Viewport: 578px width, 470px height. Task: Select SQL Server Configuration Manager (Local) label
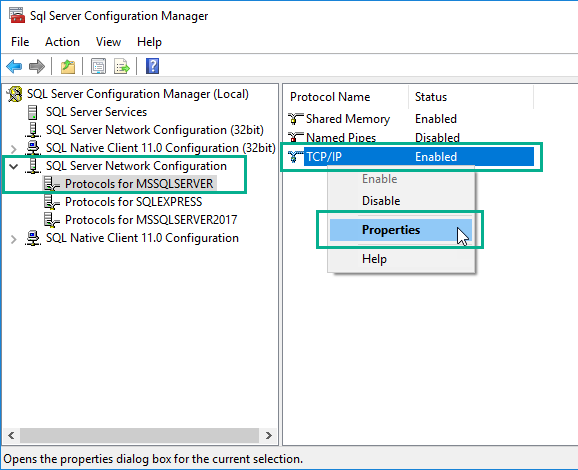[x=138, y=94]
